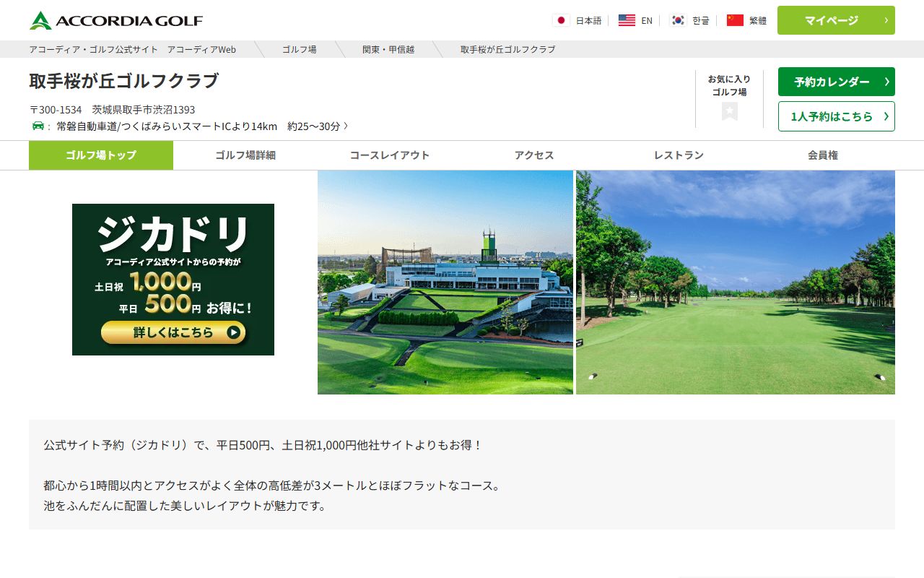Go to the ゴルフ場 breadcrumb
This screenshot has width=924, height=578.
(299, 49)
